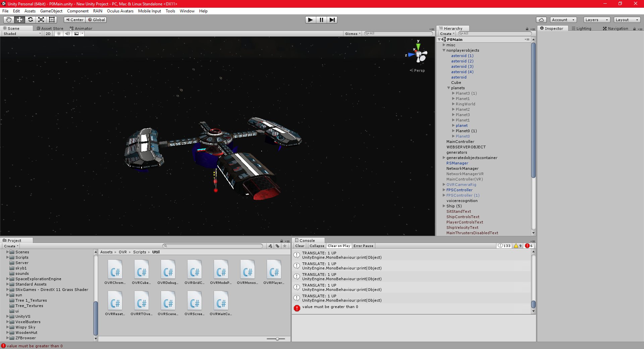644x349 pixels.
Task: Toggle Error Pause in Console
Action: click(363, 246)
